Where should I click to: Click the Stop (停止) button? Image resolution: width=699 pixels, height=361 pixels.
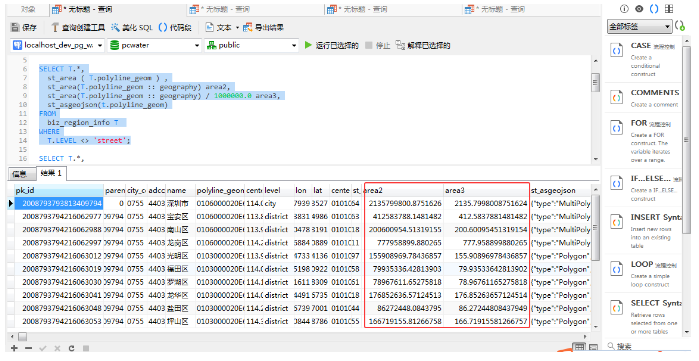pyautogui.click(x=377, y=45)
